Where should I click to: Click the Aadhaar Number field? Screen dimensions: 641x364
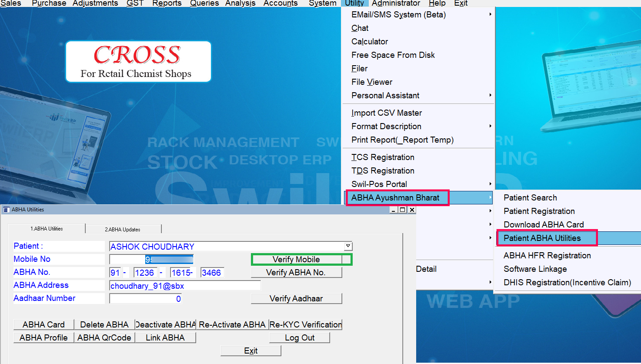[x=145, y=299]
